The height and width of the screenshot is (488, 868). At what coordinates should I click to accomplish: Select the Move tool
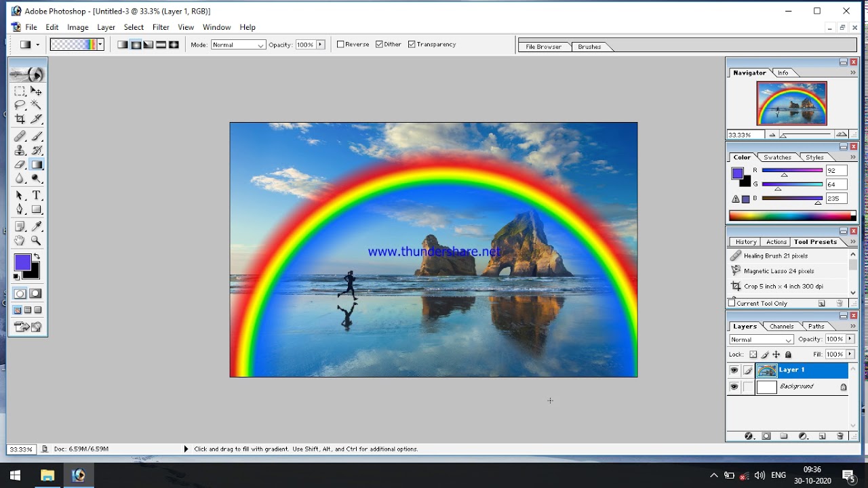point(36,91)
